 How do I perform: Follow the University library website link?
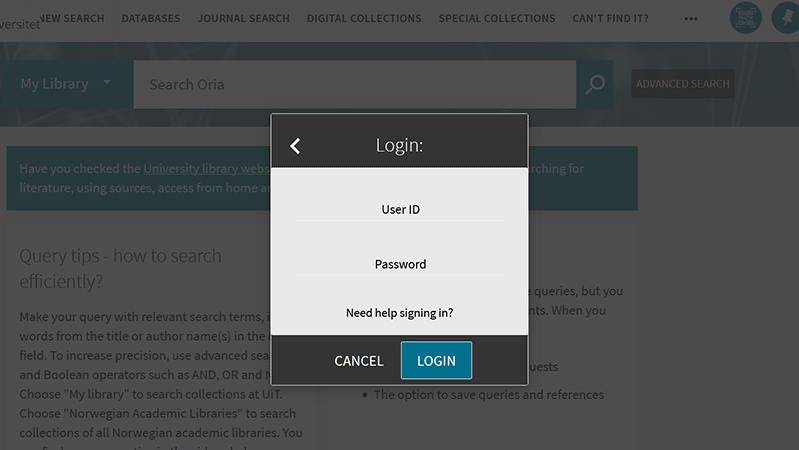pos(206,169)
